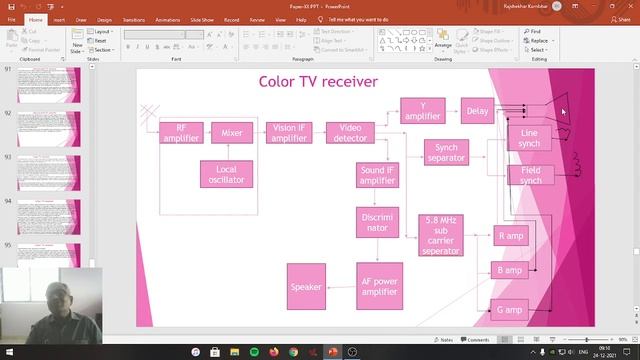Toggle Strikethrough formatting
The height and width of the screenshot is (360, 640).
167,47
